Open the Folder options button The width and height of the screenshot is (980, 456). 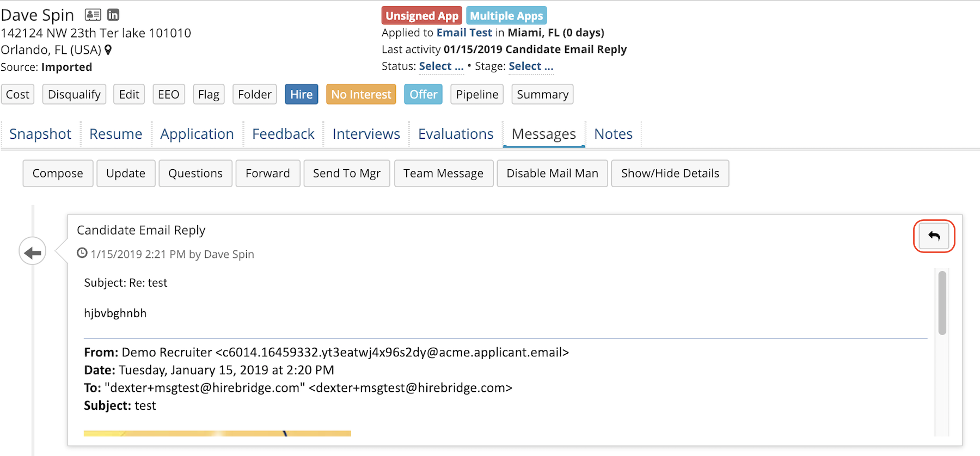254,94
